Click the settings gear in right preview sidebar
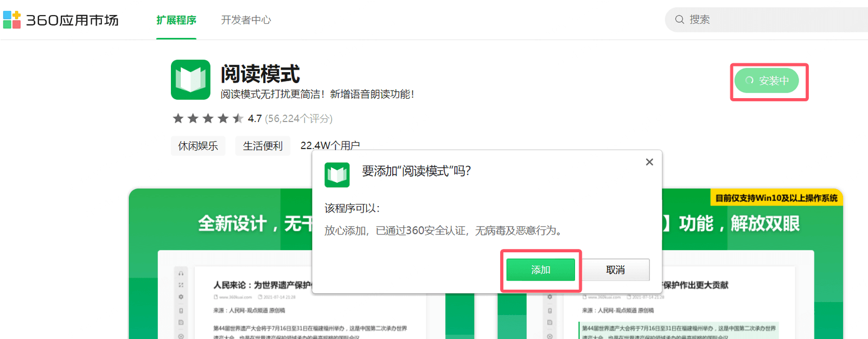The width and height of the screenshot is (868, 339). (x=550, y=297)
